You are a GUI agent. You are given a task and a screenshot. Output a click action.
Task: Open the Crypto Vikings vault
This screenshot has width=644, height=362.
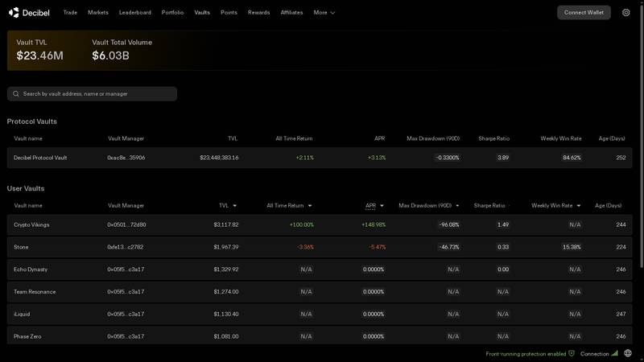click(x=320, y=225)
